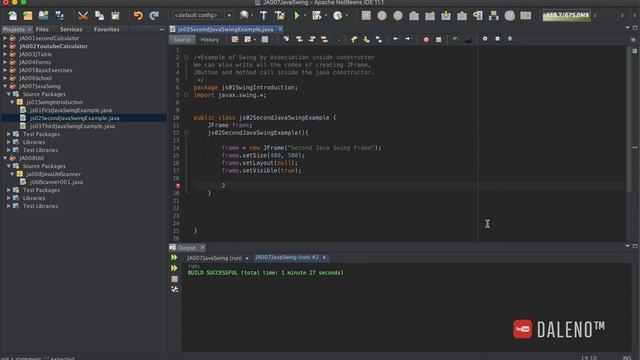This screenshot has width=640, height=360.
Task: Run the project with green play icon
Action: coord(297,16)
